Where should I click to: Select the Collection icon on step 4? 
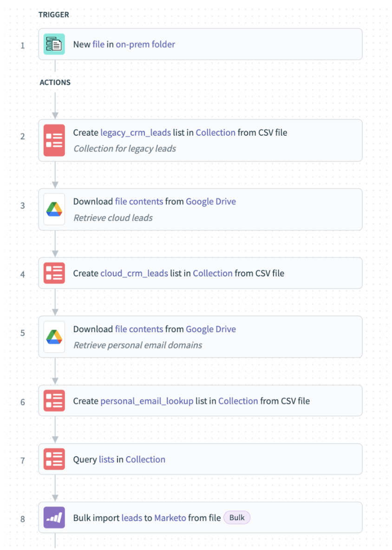[54, 273]
